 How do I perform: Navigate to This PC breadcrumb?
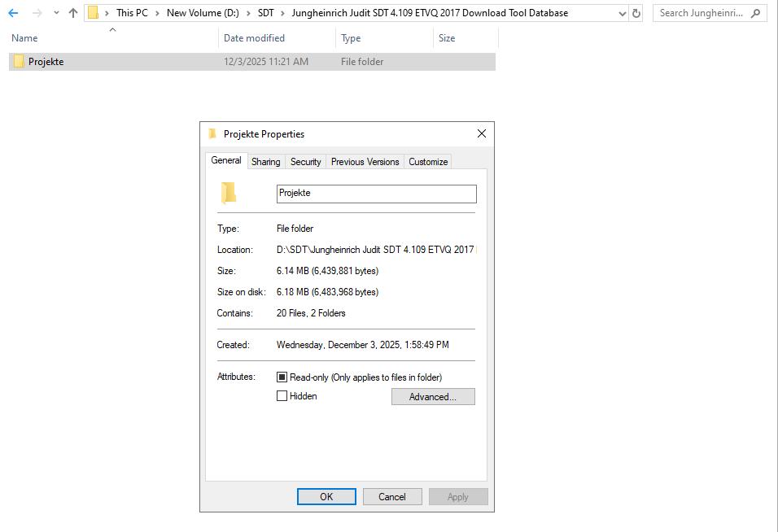coord(132,13)
